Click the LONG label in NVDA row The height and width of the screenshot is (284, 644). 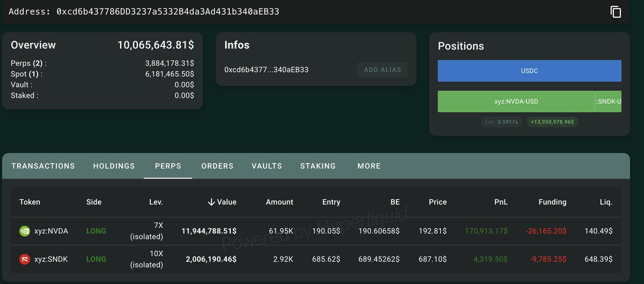(96, 231)
